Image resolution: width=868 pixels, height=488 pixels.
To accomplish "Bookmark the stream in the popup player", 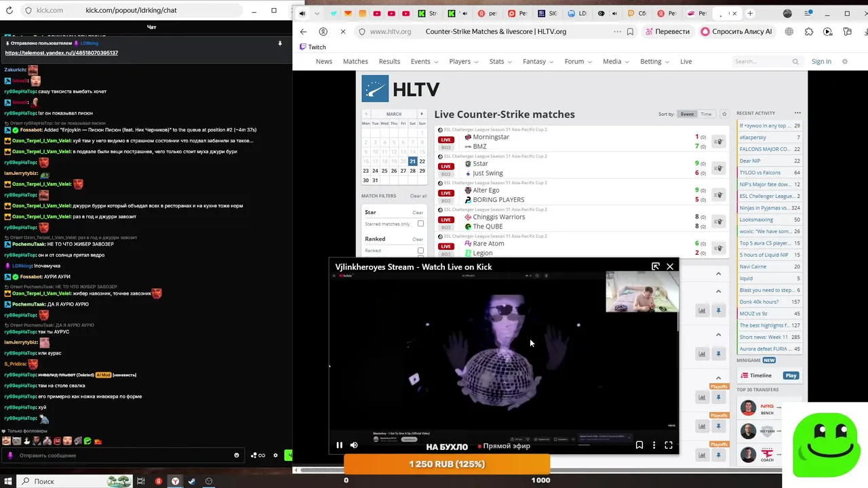I will 639,445.
